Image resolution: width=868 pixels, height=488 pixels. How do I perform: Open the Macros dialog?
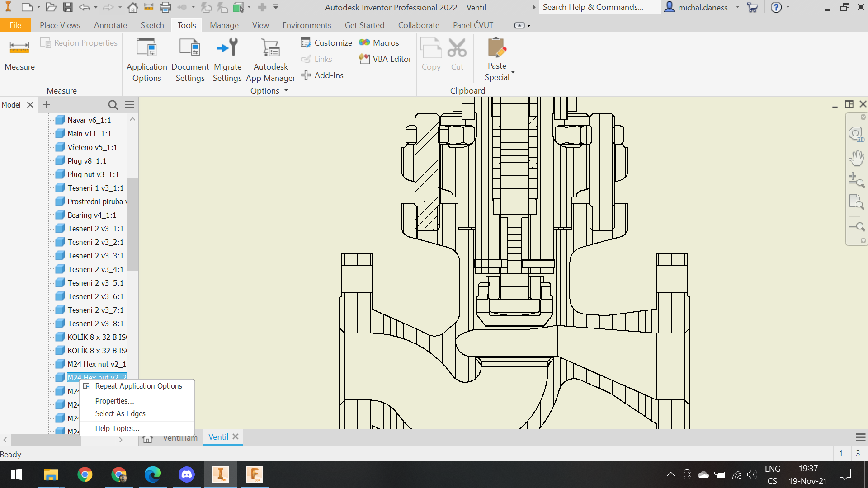tap(380, 42)
